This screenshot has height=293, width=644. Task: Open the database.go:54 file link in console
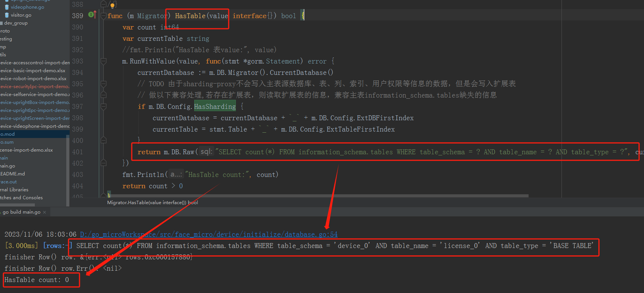point(209,234)
